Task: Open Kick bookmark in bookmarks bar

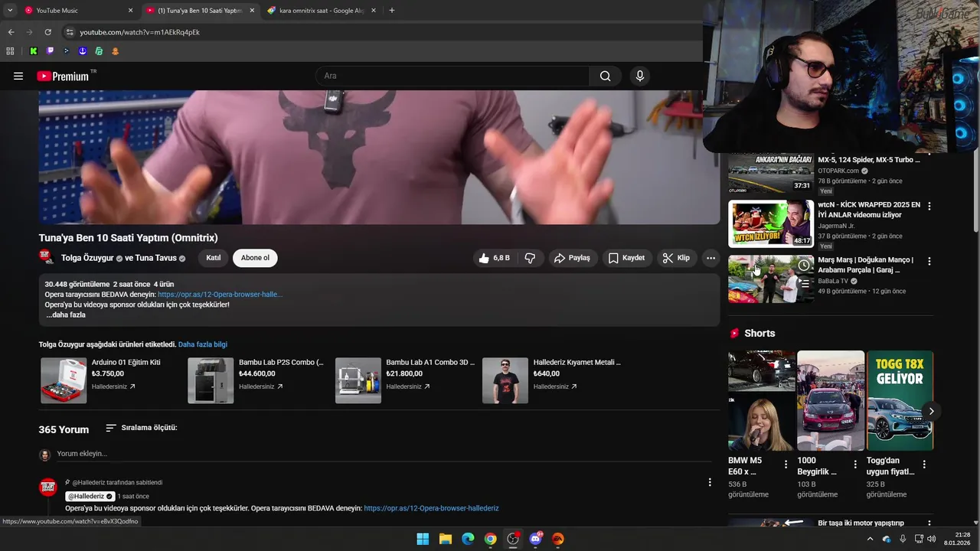Action: 33,51
